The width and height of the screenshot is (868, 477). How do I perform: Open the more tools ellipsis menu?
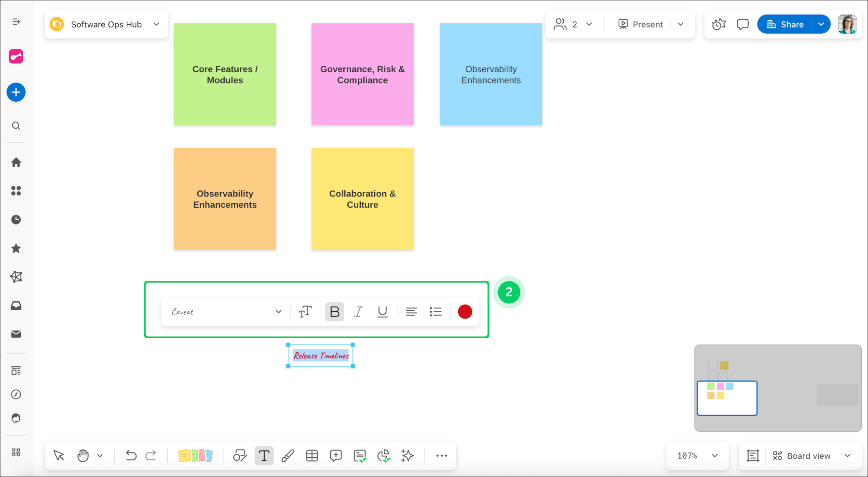pos(441,455)
